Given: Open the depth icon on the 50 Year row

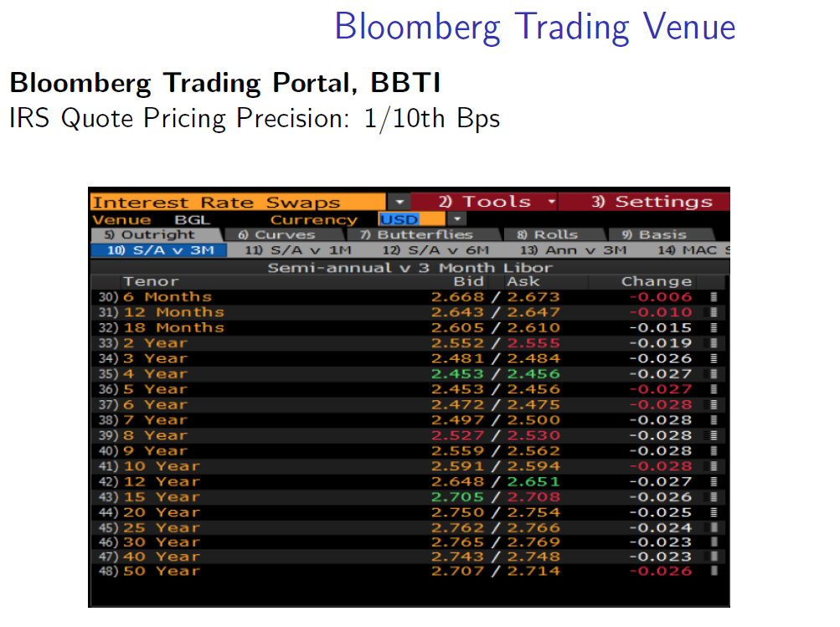Looking at the screenshot, I should [714, 571].
